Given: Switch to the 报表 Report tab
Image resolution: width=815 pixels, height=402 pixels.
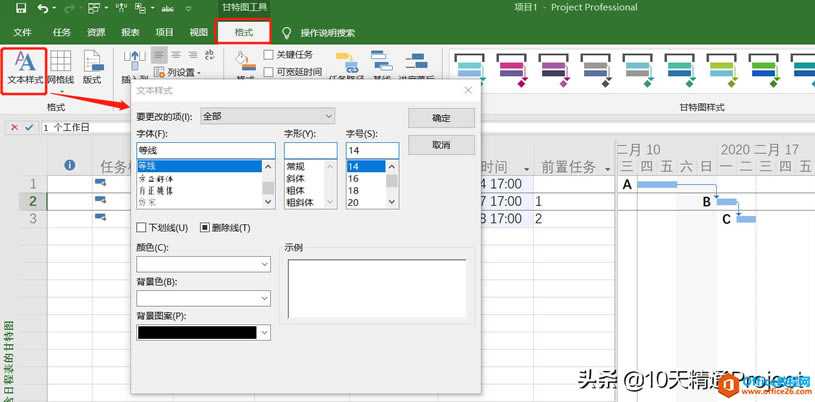Looking at the screenshot, I should (130, 33).
